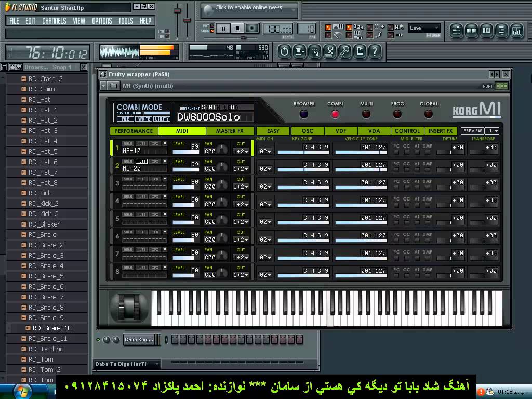Open the CHANNELS menu
Screen dimensions: 532x399
54,21
